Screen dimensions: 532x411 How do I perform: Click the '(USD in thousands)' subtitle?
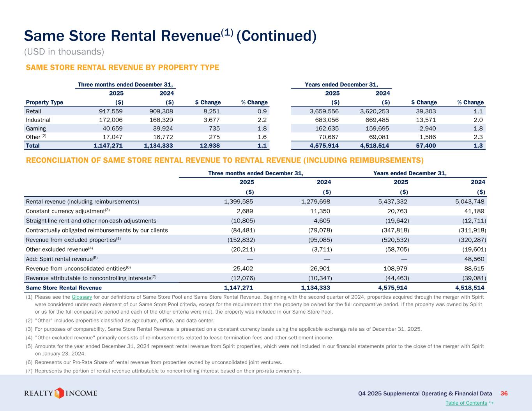tap(64, 52)
